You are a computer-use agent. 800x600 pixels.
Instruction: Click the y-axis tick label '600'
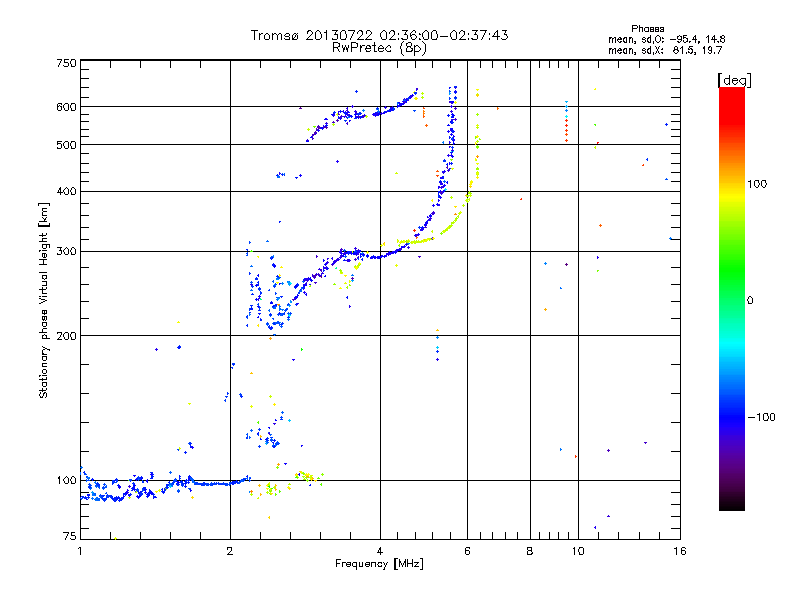[x=66, y=107]
